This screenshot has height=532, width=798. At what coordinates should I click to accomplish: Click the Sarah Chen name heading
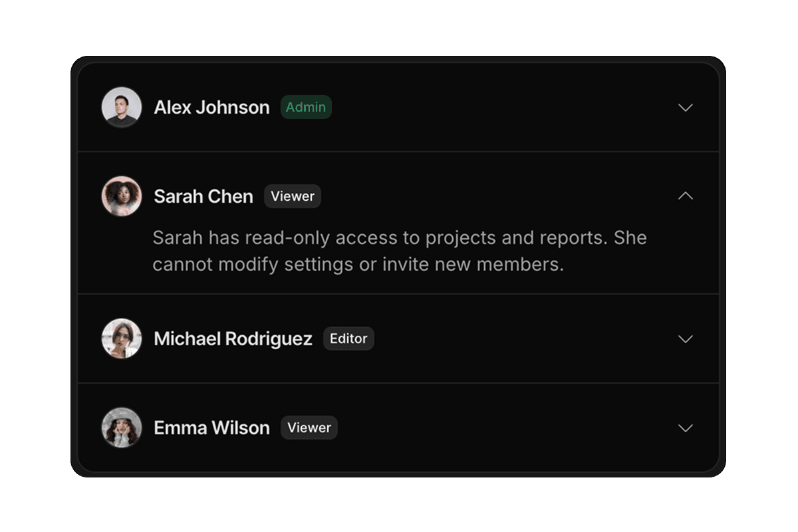(203, 197)
